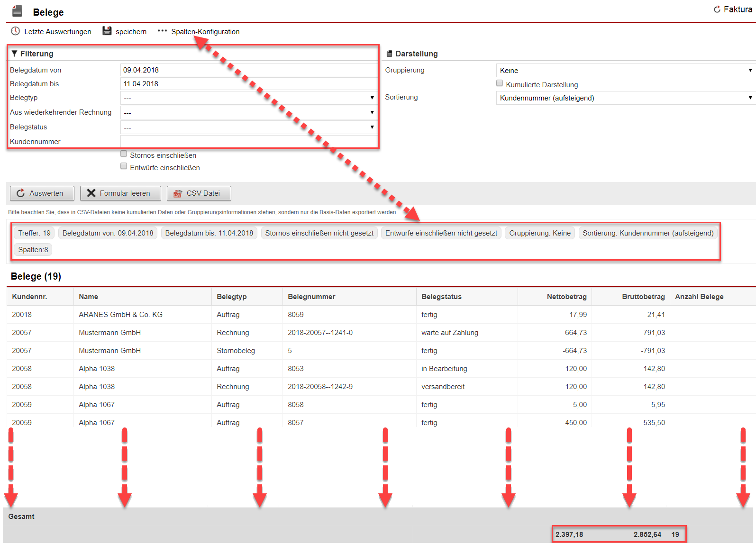
Task: Select the speichern menu item
Action: 131,32
